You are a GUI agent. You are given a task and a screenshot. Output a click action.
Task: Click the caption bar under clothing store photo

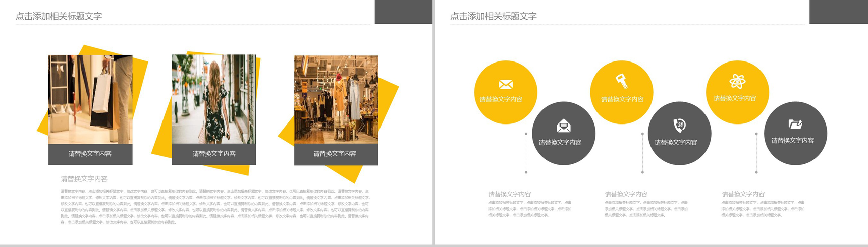pos(336,154)
